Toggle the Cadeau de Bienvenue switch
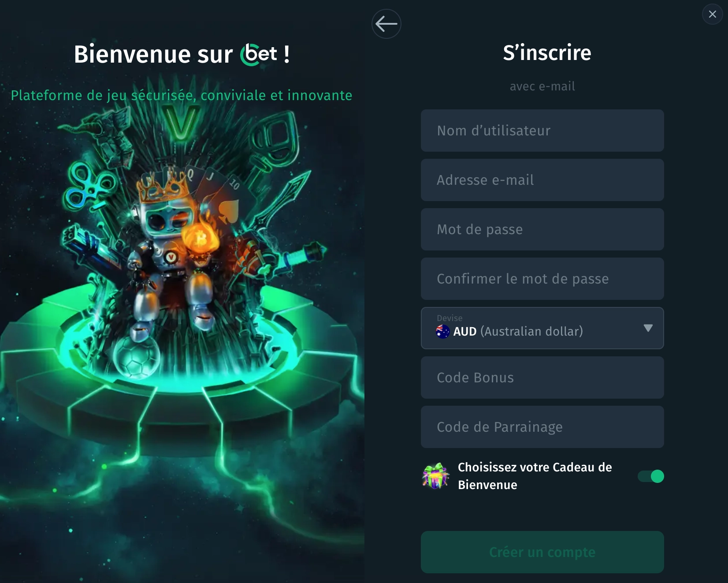Screen dimensions: 728x583 click(651, 476)
